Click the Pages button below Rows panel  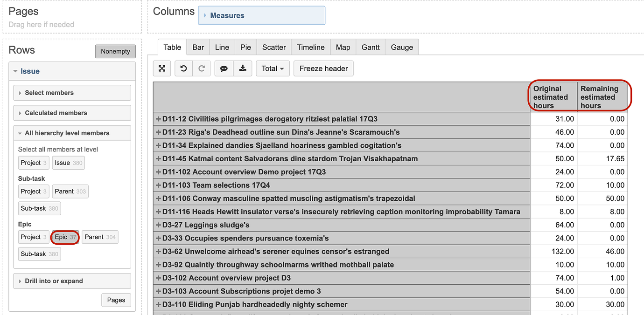point(116,300)
